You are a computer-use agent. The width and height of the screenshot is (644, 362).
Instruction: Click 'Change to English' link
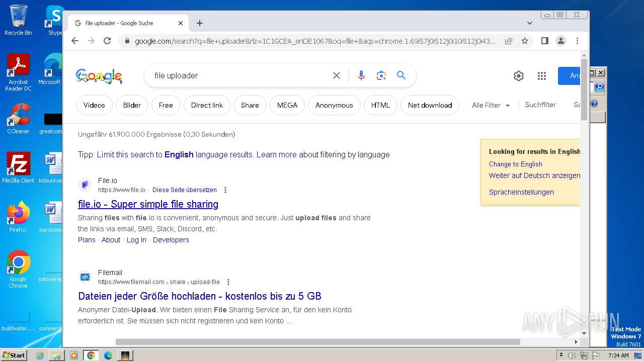tap(516, 164)
